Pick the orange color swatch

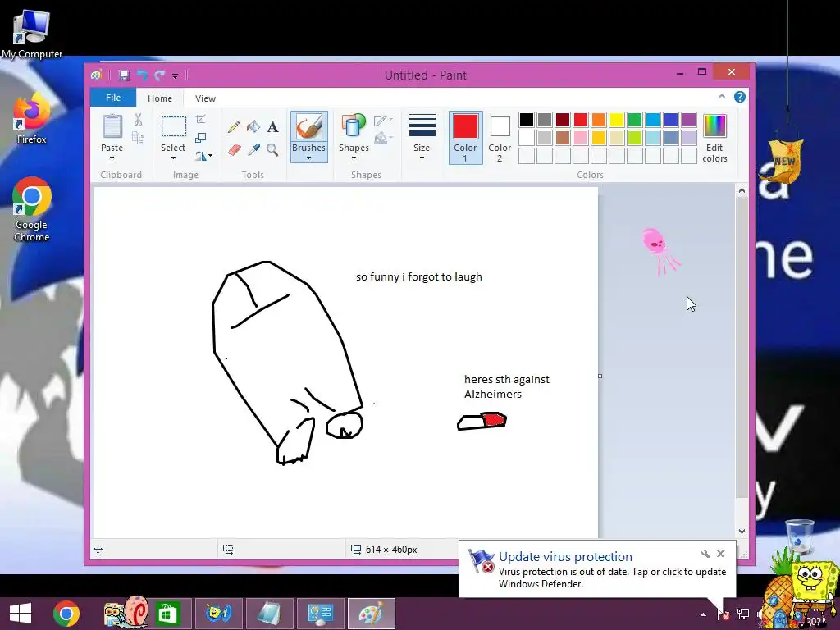click(x=599, y=120)
